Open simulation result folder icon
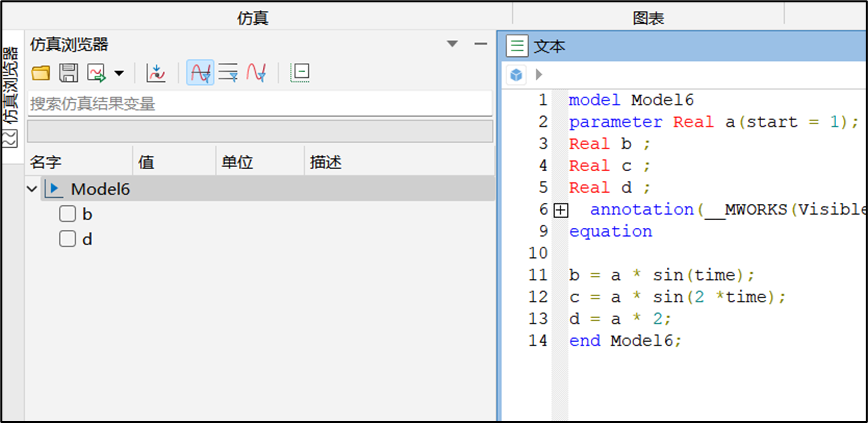This screenshot has width=868, height=423. [x=40, y=73]
